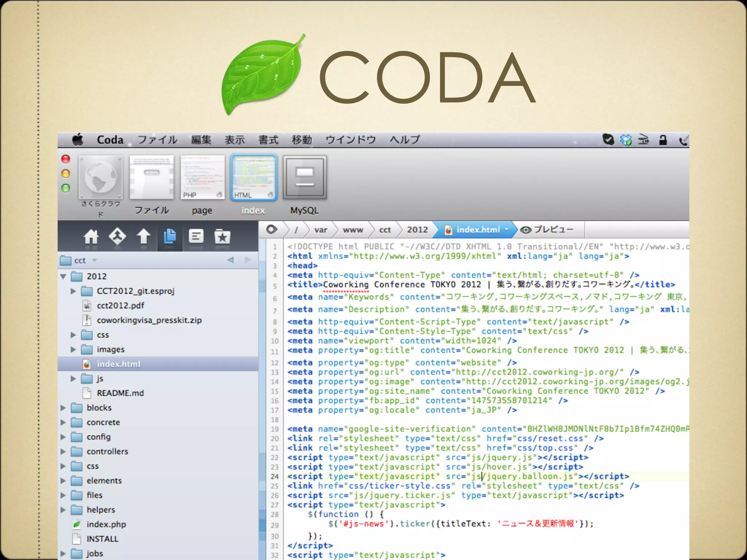Viewport: 747px width, 560px height.
Task: Open the Apple menu
Action: point(77,140)
